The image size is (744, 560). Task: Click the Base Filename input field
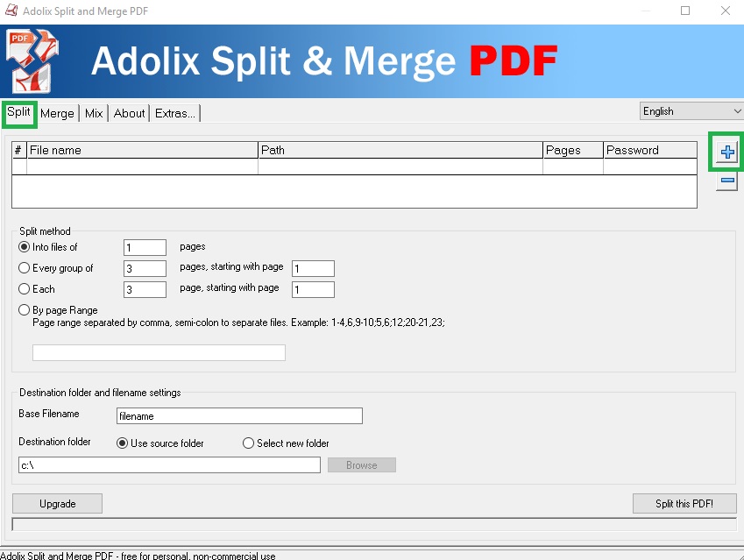click(x=238, y=415)
